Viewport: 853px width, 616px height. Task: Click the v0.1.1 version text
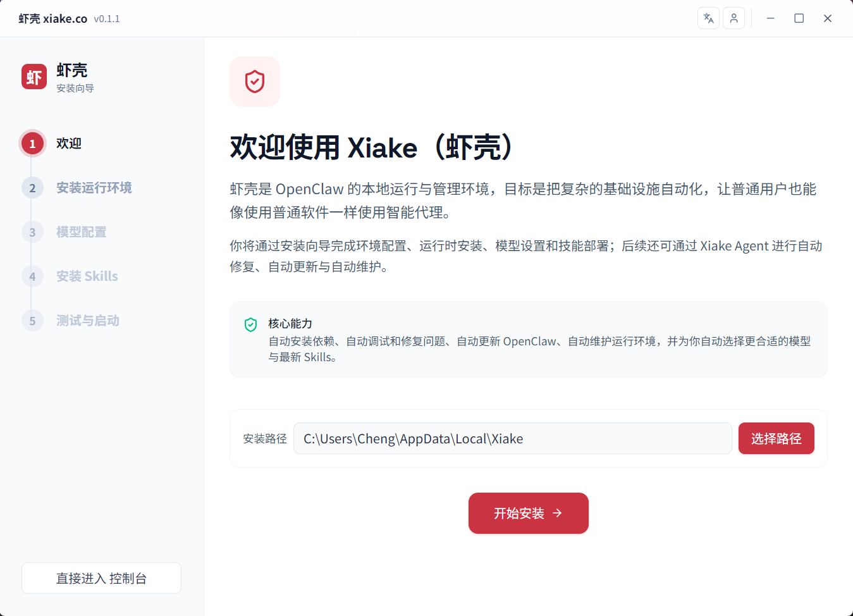coord(107,19)
